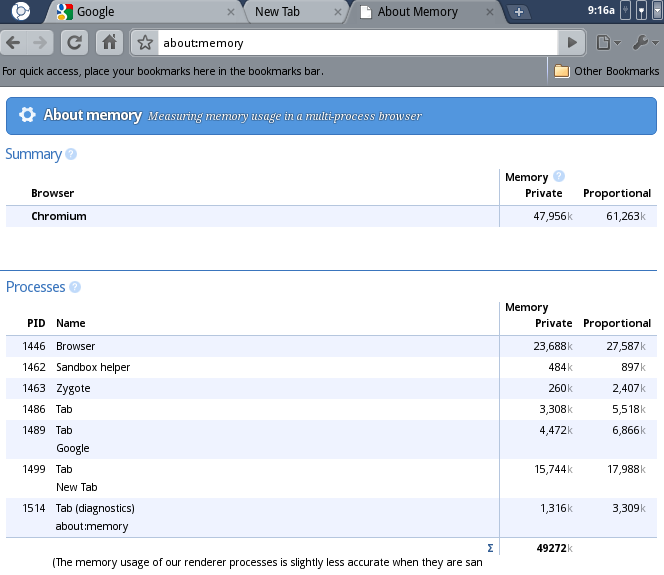Click the network status icon in top bar
The width and height of the screenshot is (664, 575).
(642, 11)
